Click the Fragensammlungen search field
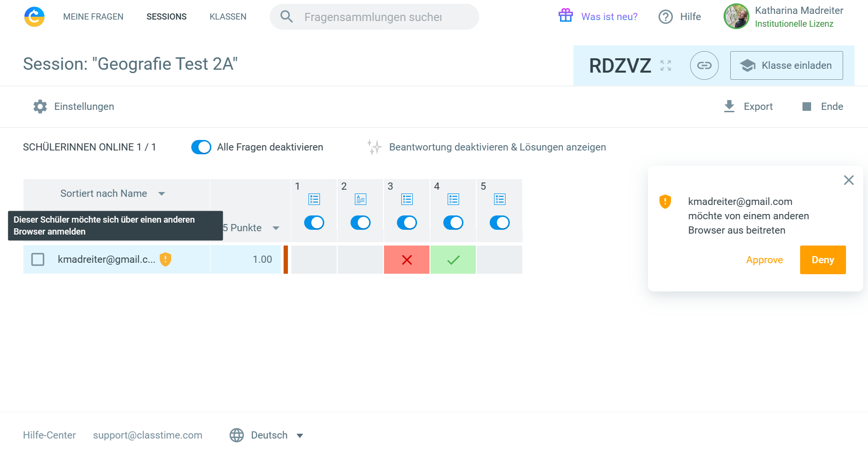Viewport: 868px width, 450px height. tap(373, 17)
